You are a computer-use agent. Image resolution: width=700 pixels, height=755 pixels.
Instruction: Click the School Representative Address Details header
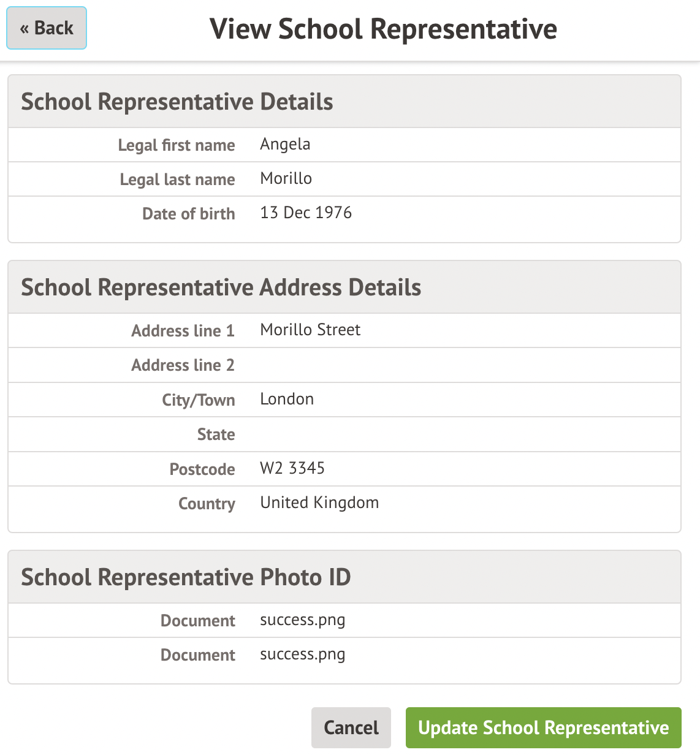(x=221, y=287)
